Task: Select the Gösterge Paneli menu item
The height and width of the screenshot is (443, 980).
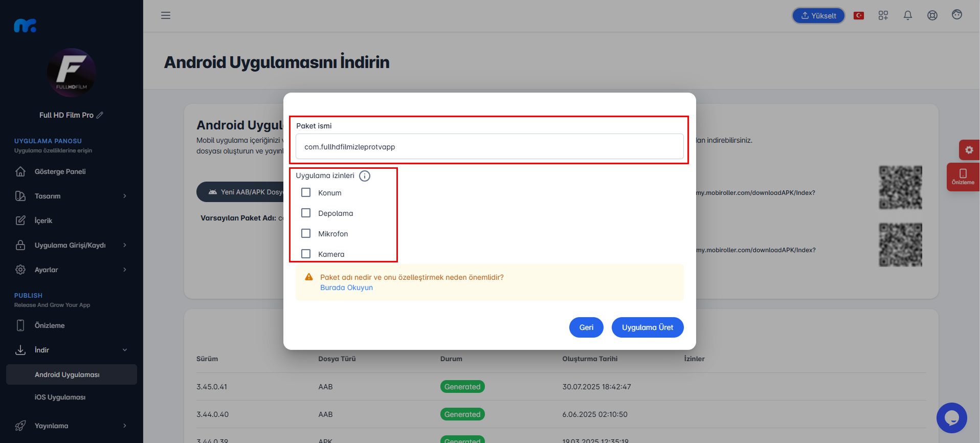Action: (72, 171)
